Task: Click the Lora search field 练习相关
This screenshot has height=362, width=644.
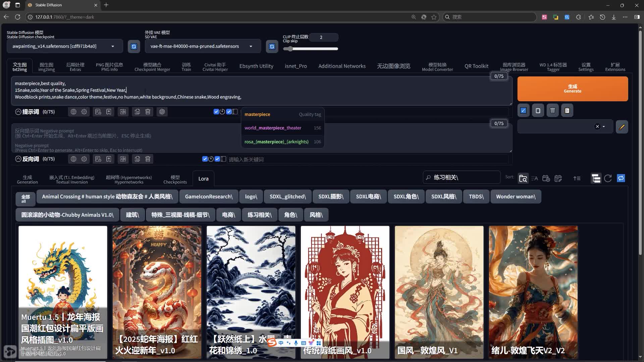Action: pos(462,177)
